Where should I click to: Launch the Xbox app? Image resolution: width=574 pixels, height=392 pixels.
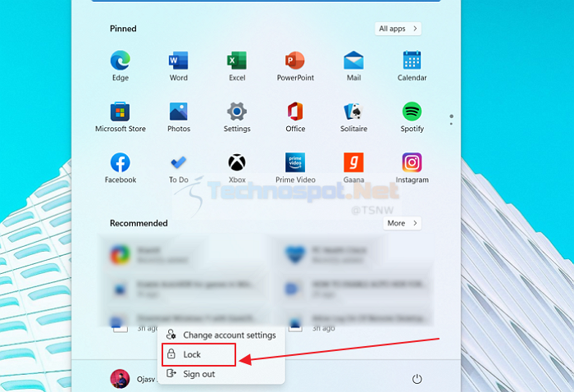237,168
